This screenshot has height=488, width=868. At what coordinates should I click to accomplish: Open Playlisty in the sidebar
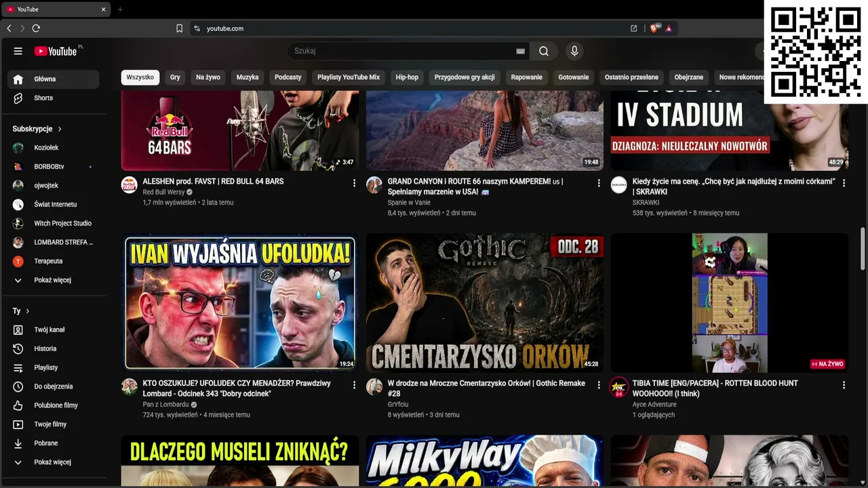54,368
